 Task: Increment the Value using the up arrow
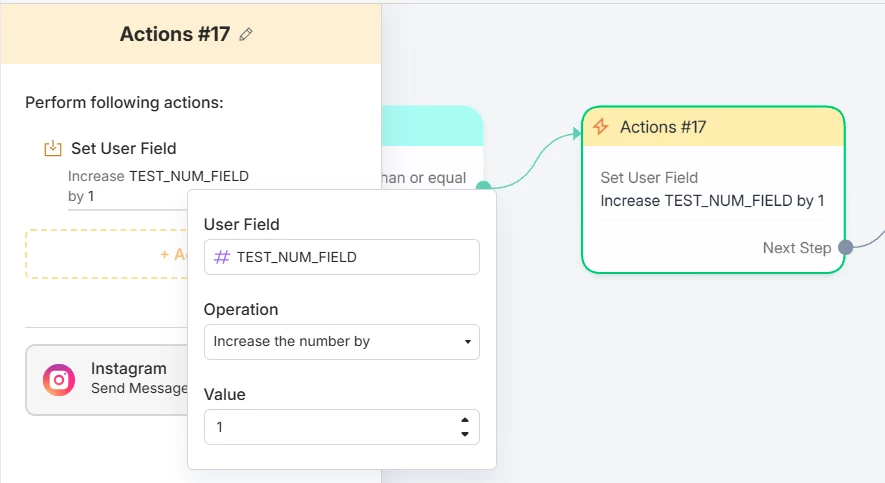464,421
